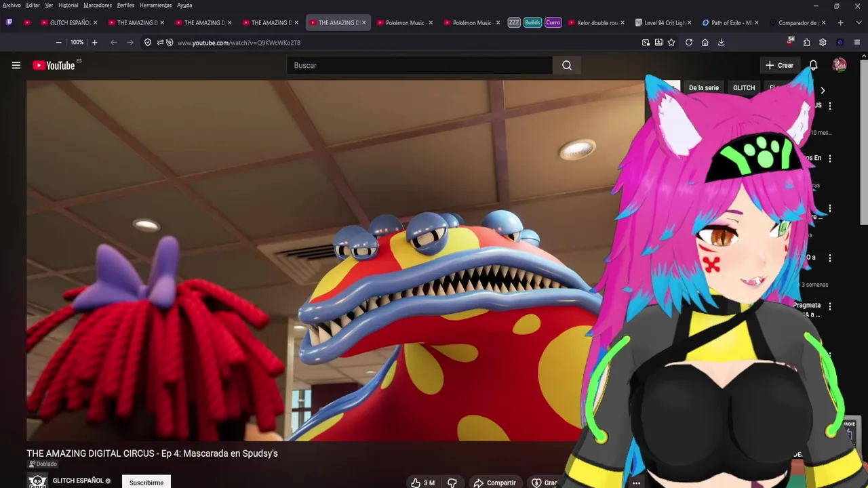Open the YouTube guide hamburger menu

pyautogui.click(x=16, y=65)
